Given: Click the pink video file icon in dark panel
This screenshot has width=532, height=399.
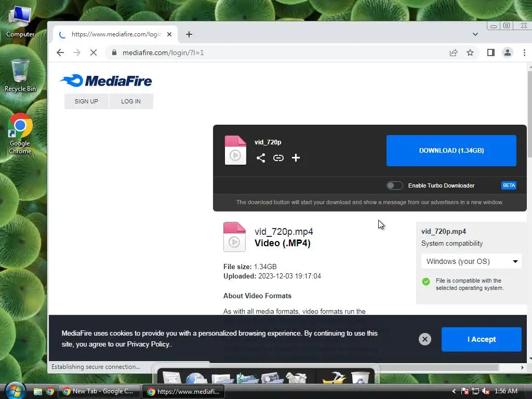Looking at the screenshot, I should (235, 150).
